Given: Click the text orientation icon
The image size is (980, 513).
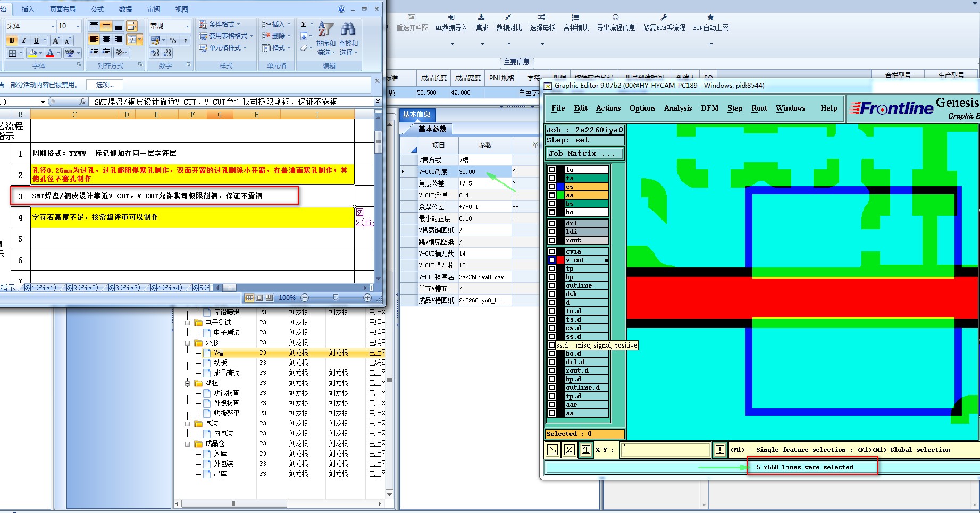Looking at the screenshot, I should (x=120, y=52).
